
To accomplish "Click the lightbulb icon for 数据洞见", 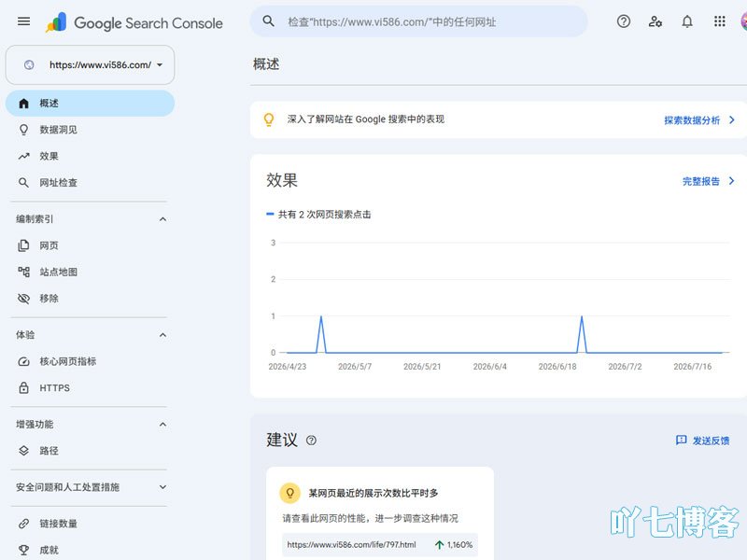I will pos(24,130).
